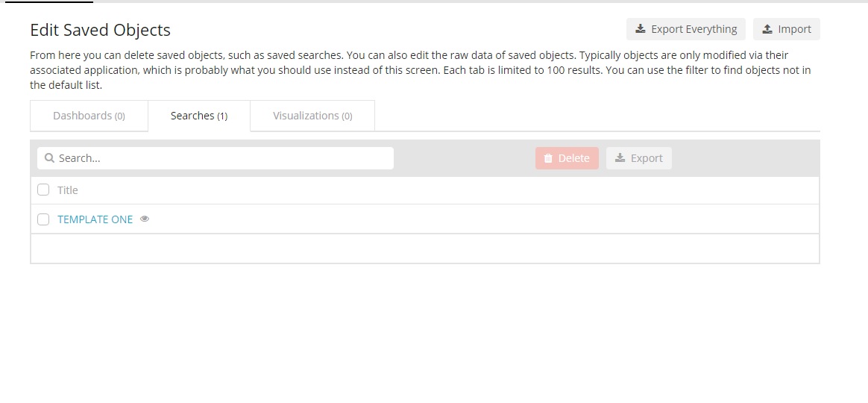
Task: Click the trash icon on the Delete button
Action: point(548,158)
